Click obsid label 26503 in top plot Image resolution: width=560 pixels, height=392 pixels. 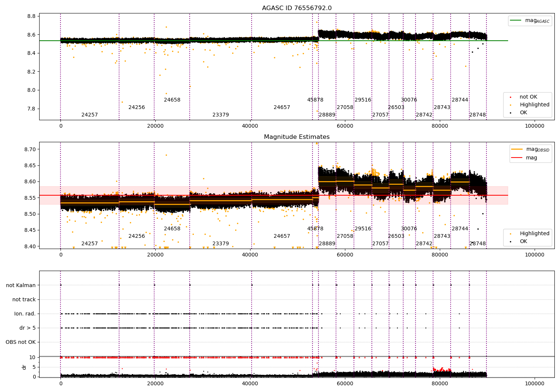(396, 107)
